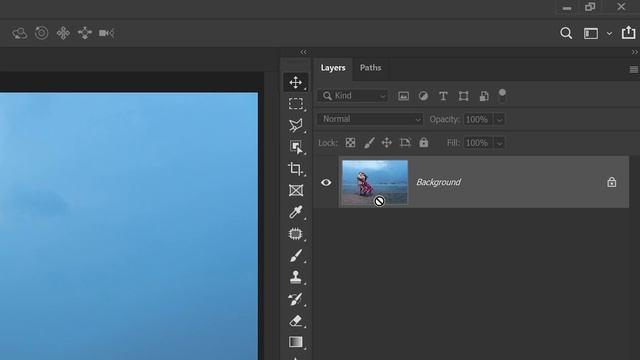Click the Fill 100% value field
This screenshot has width=640, height=360.
[478, 143]
